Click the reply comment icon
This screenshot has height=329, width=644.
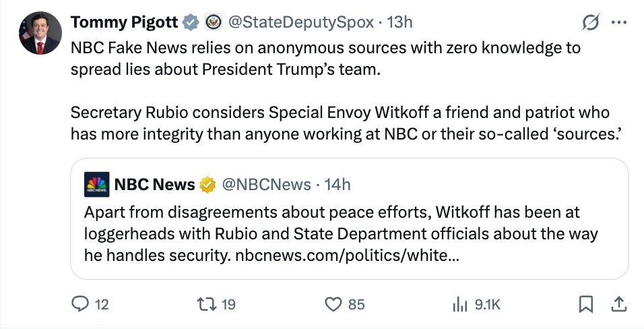(x=80, y=305)
